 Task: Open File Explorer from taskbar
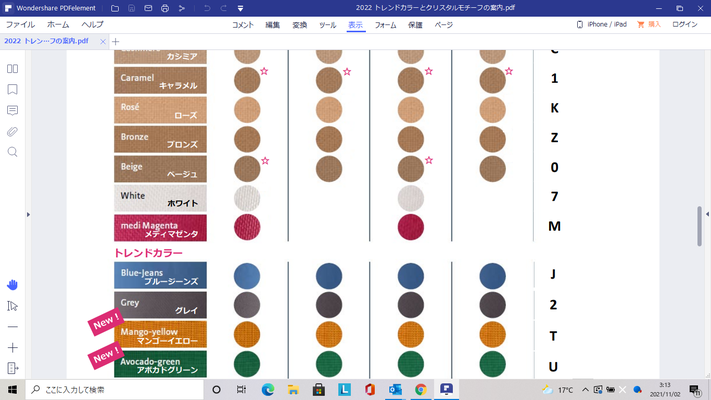293,390
